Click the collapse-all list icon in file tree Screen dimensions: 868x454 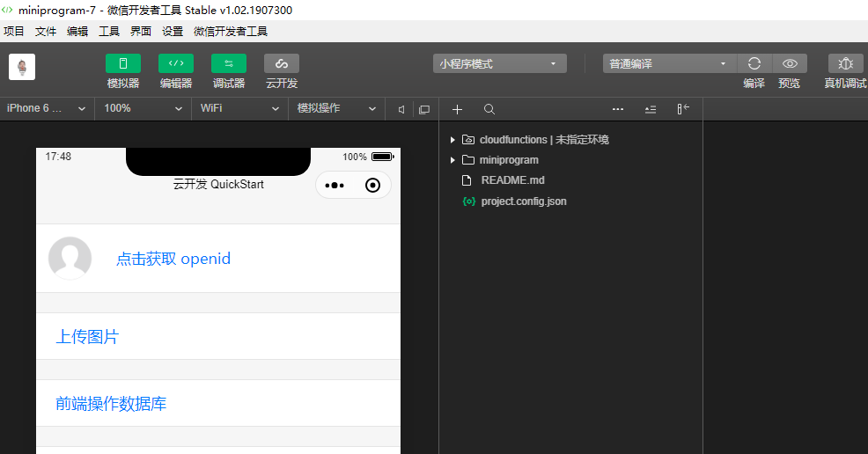(x=651, y=109)
